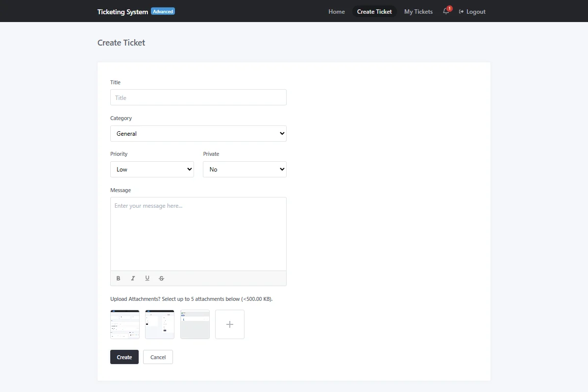Open the notifications bell
The width and height of the screenshot is (588, 392).
(x=446, y=11)
